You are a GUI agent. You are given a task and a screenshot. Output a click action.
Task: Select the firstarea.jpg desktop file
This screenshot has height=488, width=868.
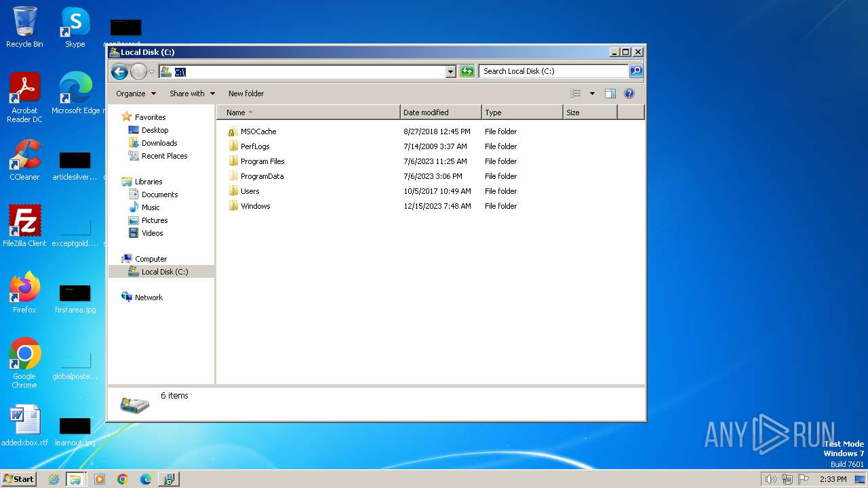pyautogui.click(x=75, y=298)
